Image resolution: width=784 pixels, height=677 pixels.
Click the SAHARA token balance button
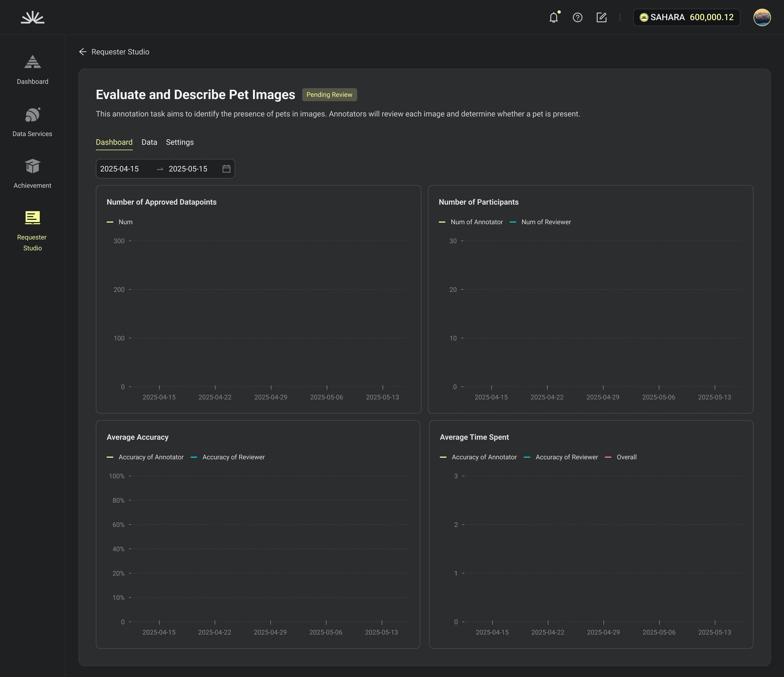[686, 17]
